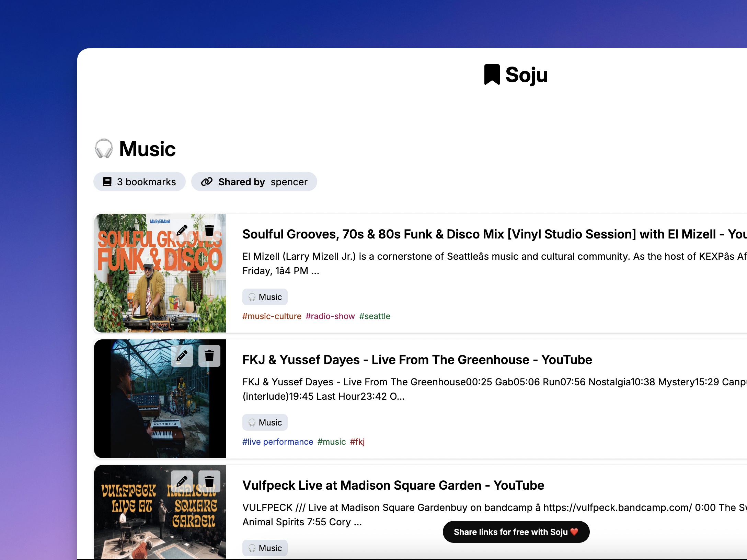The height and width of the screenshot is (560, 747).
Task: Select the #live performance hashtag
Action: [x=278, y=442]
